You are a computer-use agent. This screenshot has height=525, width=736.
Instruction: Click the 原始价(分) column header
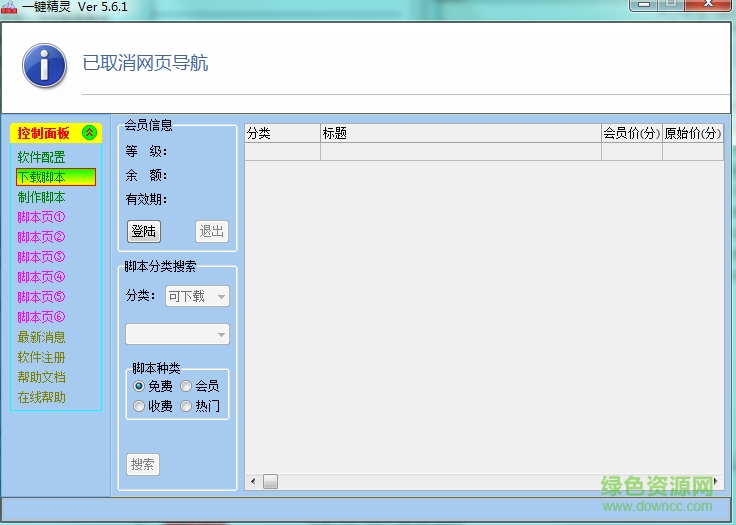pyautogui.click(x=693, y=133)
